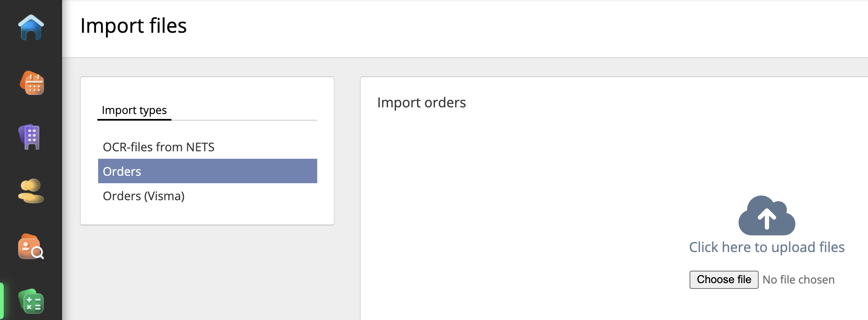Click the green active indicator in sidebar
This screenshot has width=868, height=320.
[2, 301]
